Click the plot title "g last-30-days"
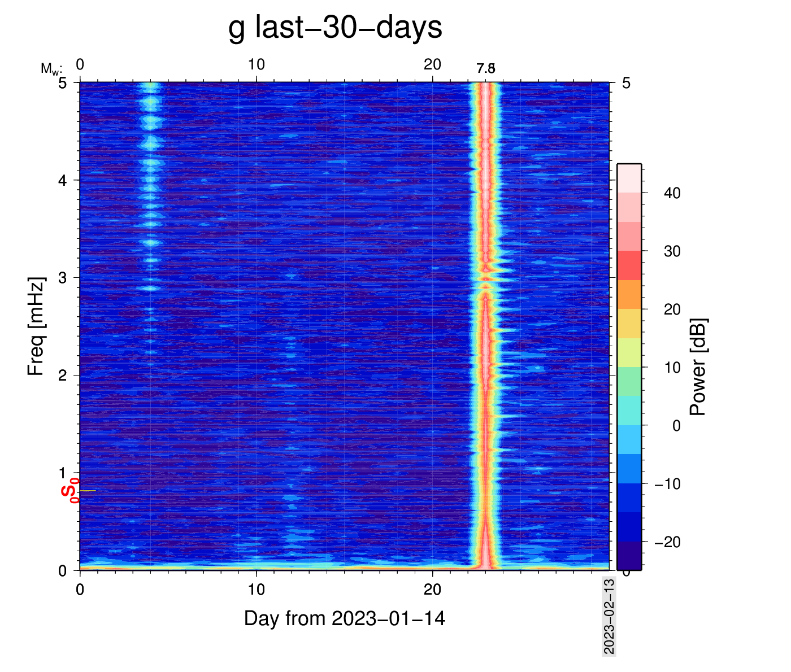Viewport: 791px width, 672px height. [x=335, y=27]
